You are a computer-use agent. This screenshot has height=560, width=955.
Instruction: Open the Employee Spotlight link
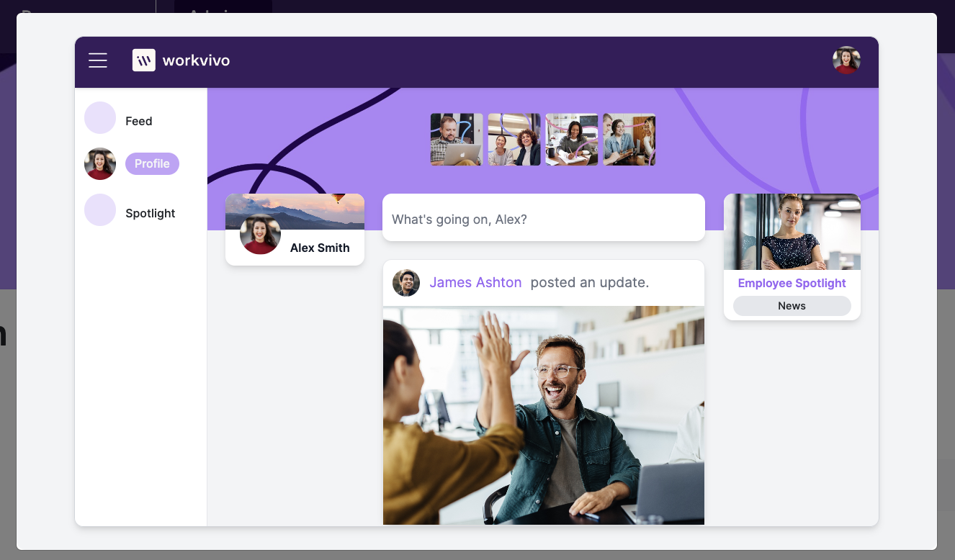point(792,283)
